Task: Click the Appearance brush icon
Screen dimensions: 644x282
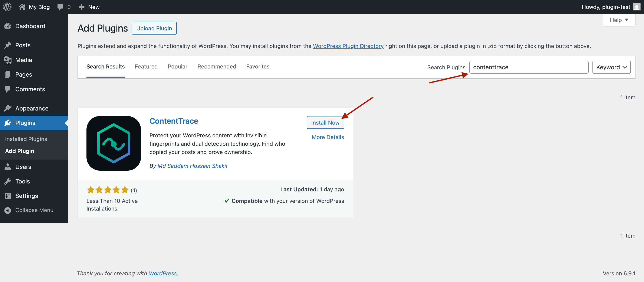Action: point(8,108)
